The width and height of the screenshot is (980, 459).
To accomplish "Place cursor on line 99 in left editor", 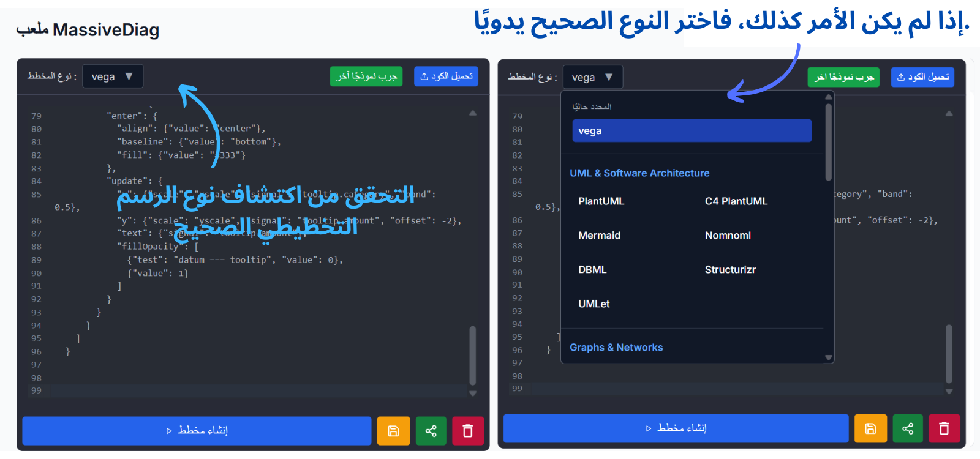I will point(260,391).
